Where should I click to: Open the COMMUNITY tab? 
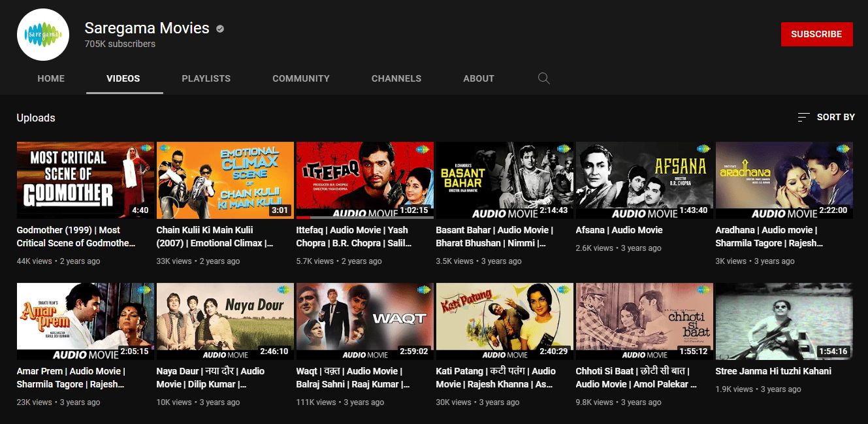(300, 78)
